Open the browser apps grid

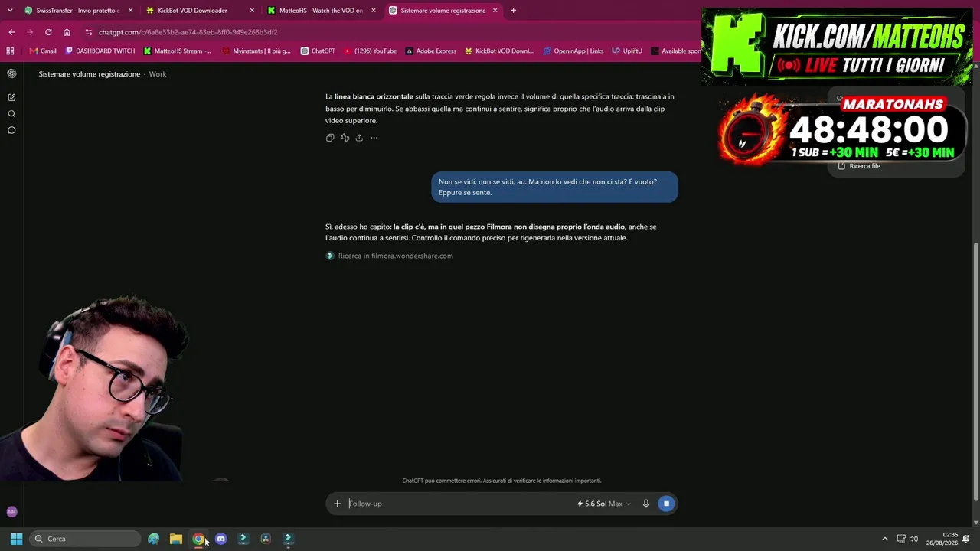[x=10, y=51]
